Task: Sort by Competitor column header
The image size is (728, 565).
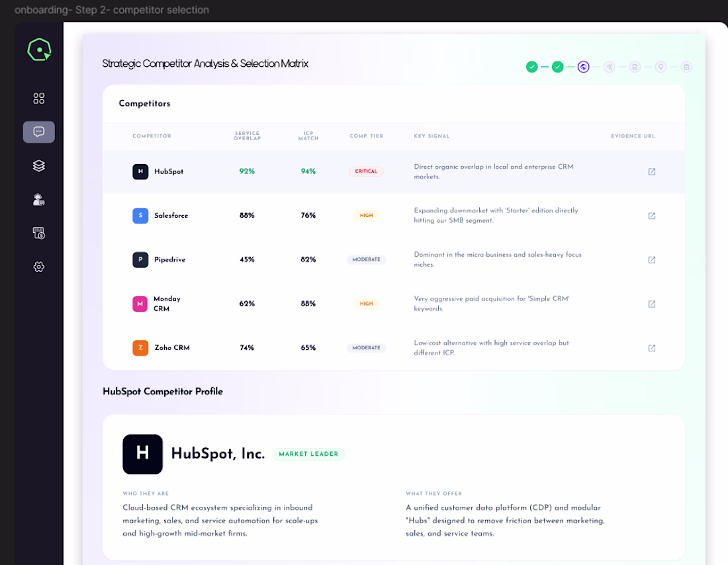Action: [x=152, y=136]
